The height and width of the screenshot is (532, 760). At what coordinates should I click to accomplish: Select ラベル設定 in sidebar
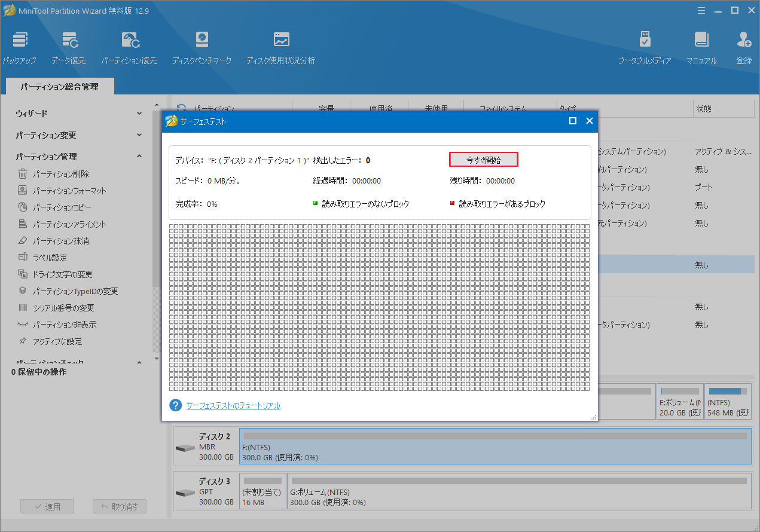(x=42, y=258)
